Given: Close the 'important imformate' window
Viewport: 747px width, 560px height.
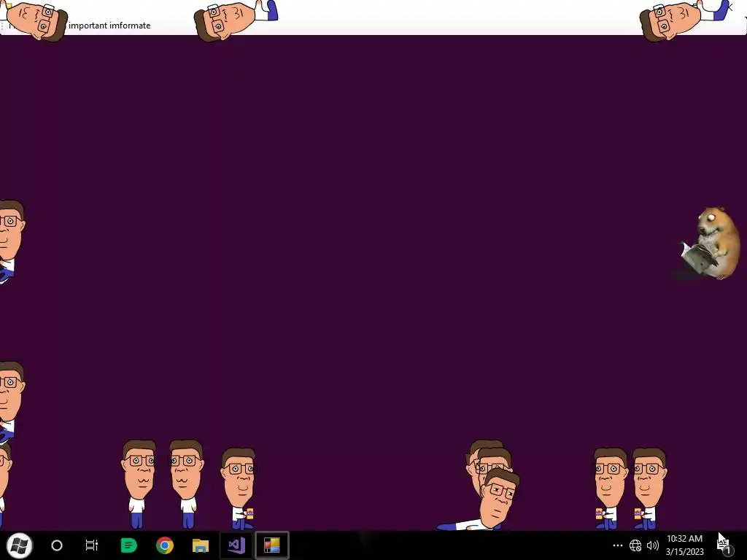Looking at the screenshot, I should click(x=731, y=7).
